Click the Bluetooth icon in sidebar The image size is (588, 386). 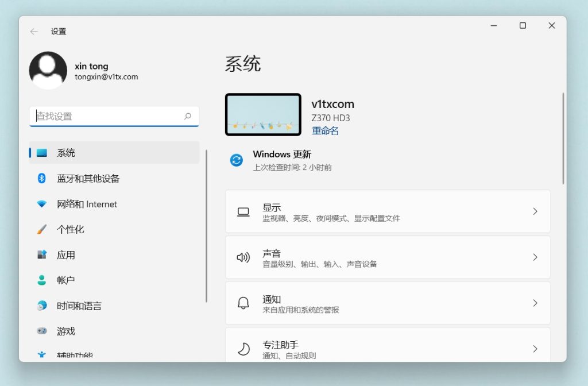(x=41, y=178)
